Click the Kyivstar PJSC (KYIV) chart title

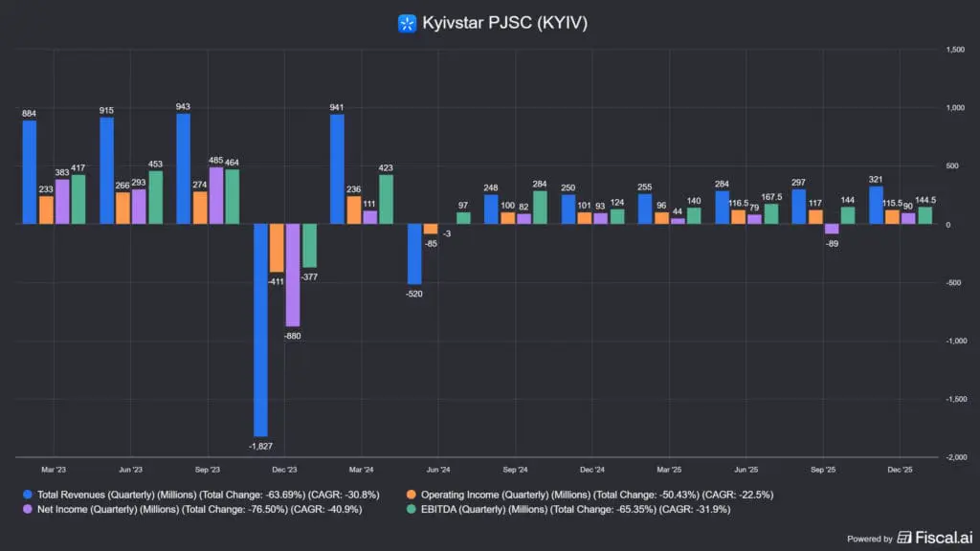(505, 23)
